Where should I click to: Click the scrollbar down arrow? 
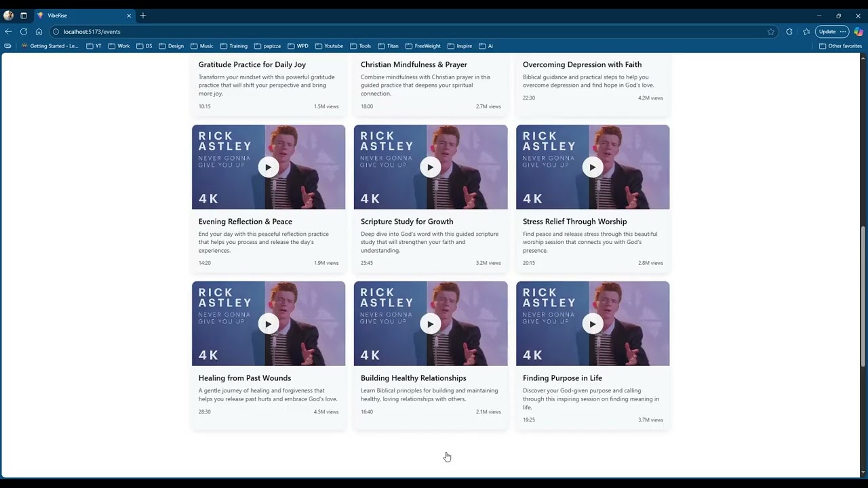tap(863, 472)
